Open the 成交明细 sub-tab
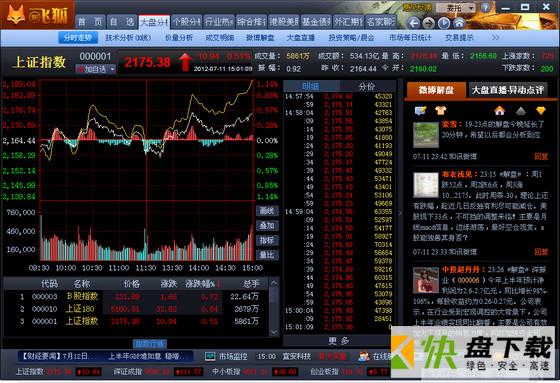The width and height of the screenshot is (560, 383). coord(220,38)
